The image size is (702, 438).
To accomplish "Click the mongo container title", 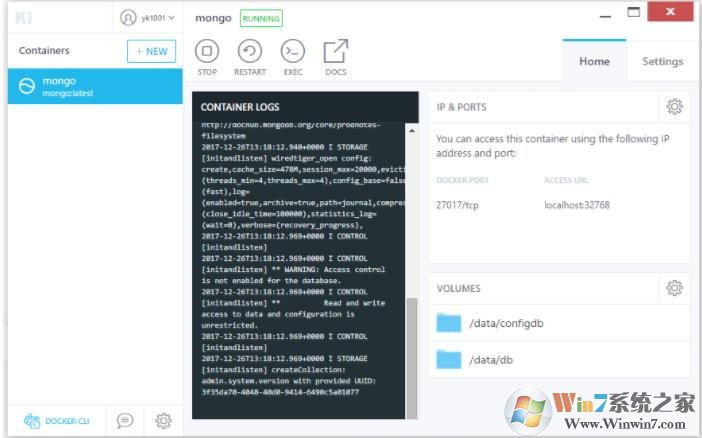I will [x=213, y=18].
